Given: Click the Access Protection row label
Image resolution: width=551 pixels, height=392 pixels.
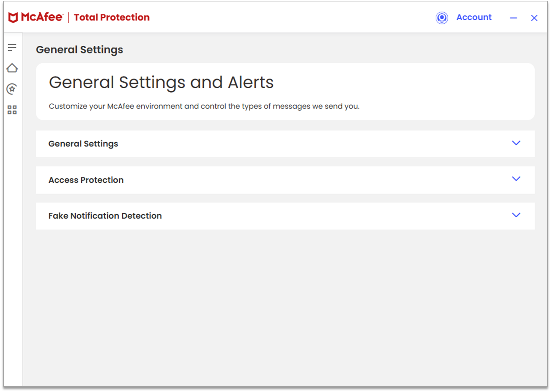Looking at the screenshot, I should coord(86,180).
